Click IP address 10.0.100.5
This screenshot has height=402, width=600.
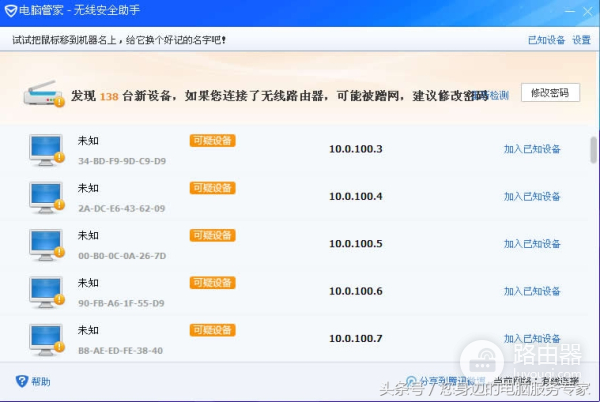click(356, 244)
